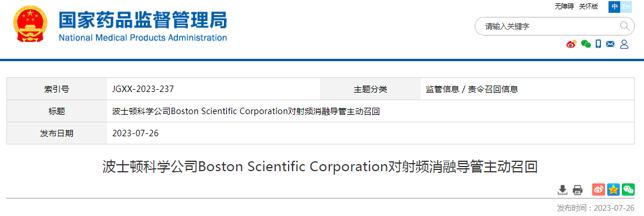Click index number JGXX-2023-237
This screenshot has width=644, height=216.
click(x=140, y=89)
